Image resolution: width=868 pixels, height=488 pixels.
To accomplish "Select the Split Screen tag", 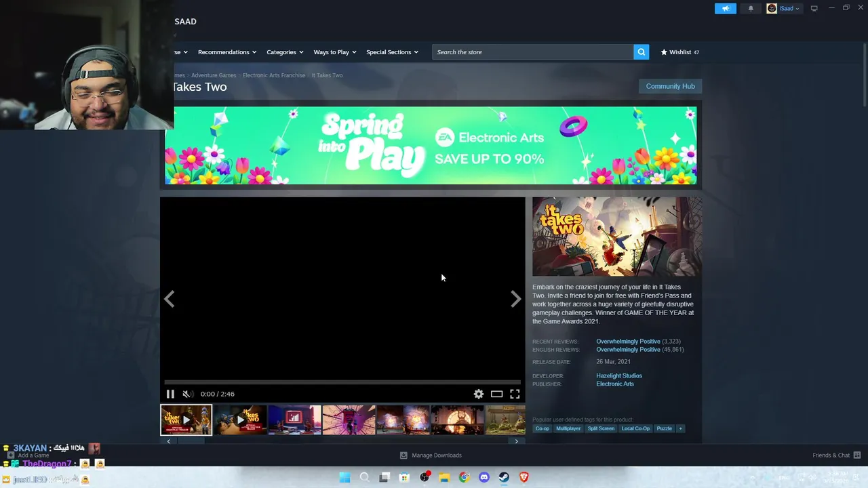I will 601,428.
